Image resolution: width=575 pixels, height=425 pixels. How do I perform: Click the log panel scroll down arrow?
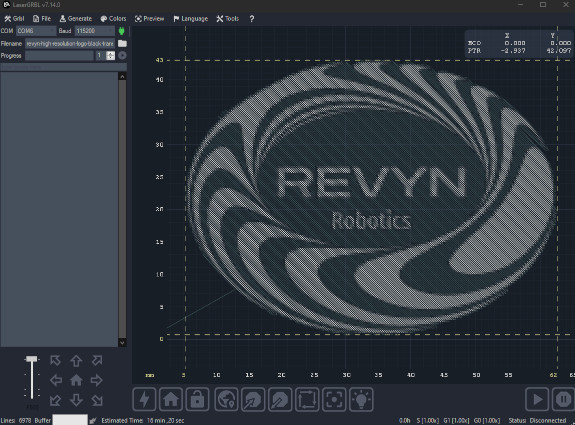click(x=122, y=343)
